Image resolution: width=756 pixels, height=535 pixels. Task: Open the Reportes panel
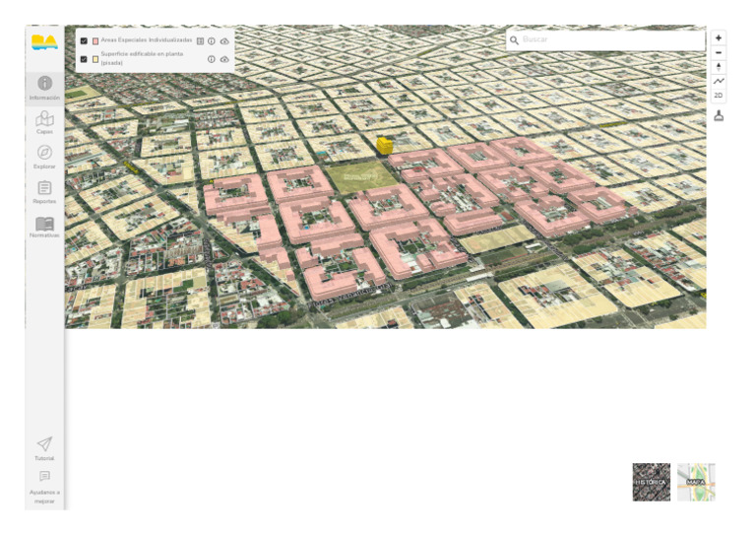coord(44,192)
